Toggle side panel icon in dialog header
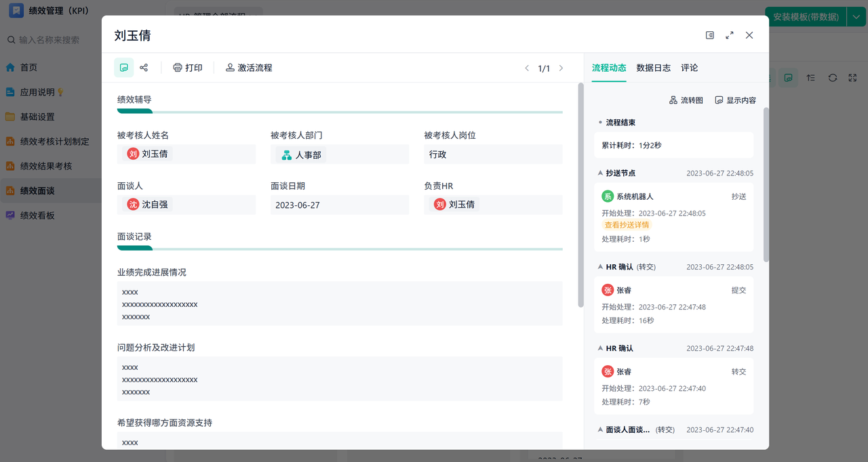This screenshot has width=868, height=462. tap(710, 35)
